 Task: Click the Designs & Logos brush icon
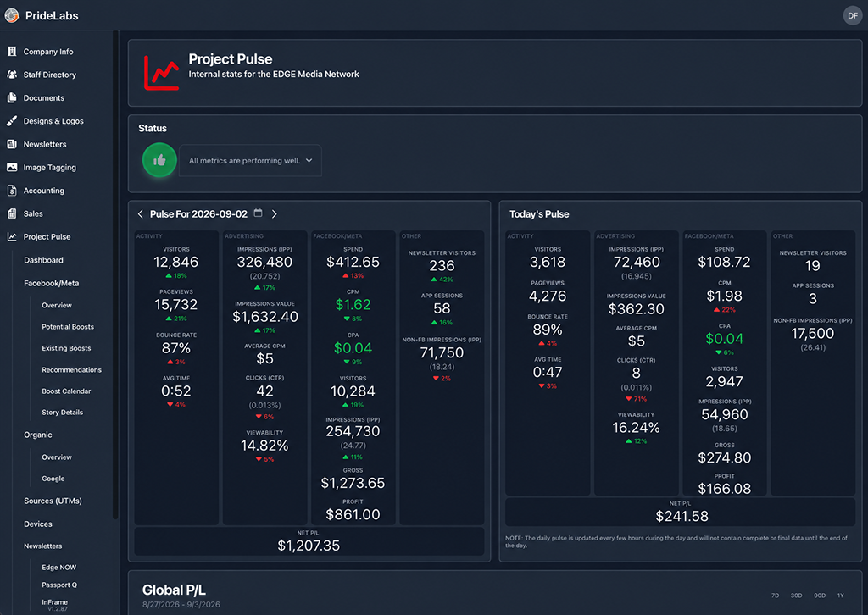coord(12,121)
